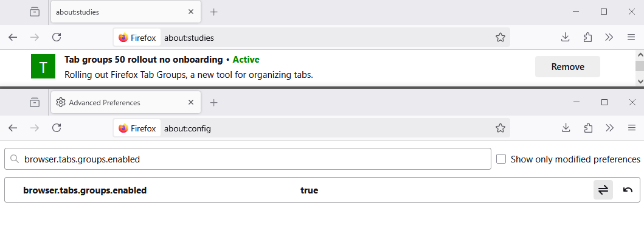Click the preference search field
Image resolution: width=644 pixels, height=233 pixels.
point(248,159)
